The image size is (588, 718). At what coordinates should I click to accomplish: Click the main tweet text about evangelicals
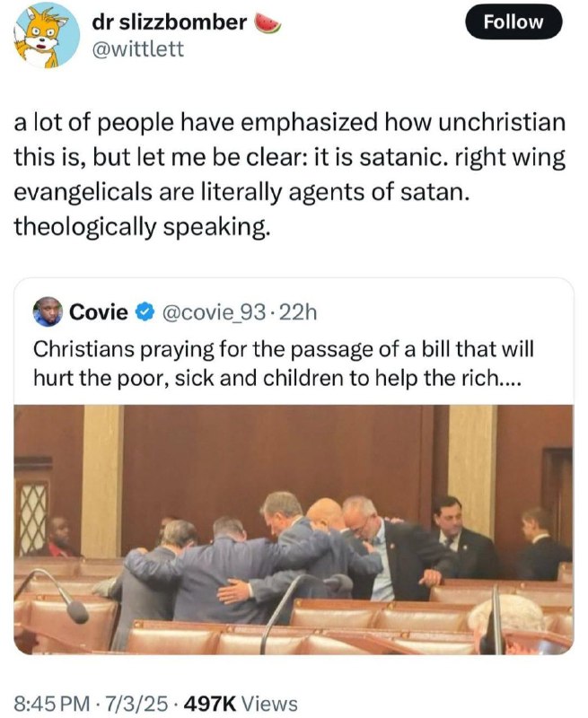[x=290, y=174]
